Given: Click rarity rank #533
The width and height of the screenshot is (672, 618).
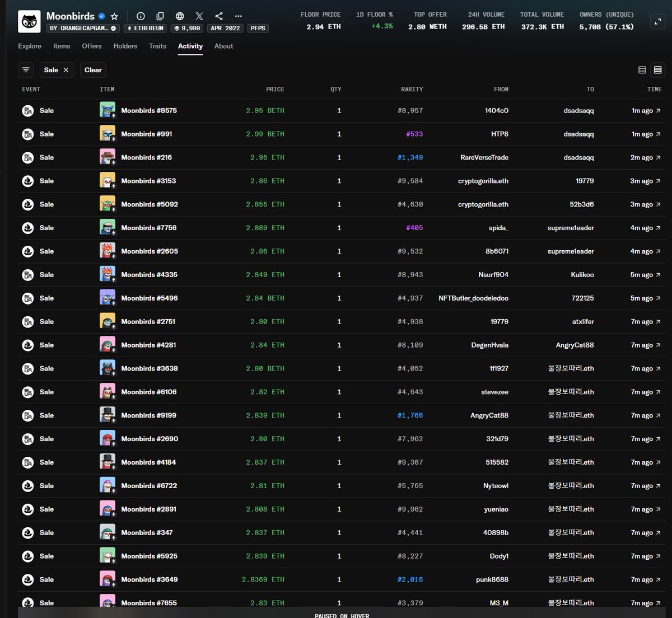Looking at the screenshot, I should (414, 134).
